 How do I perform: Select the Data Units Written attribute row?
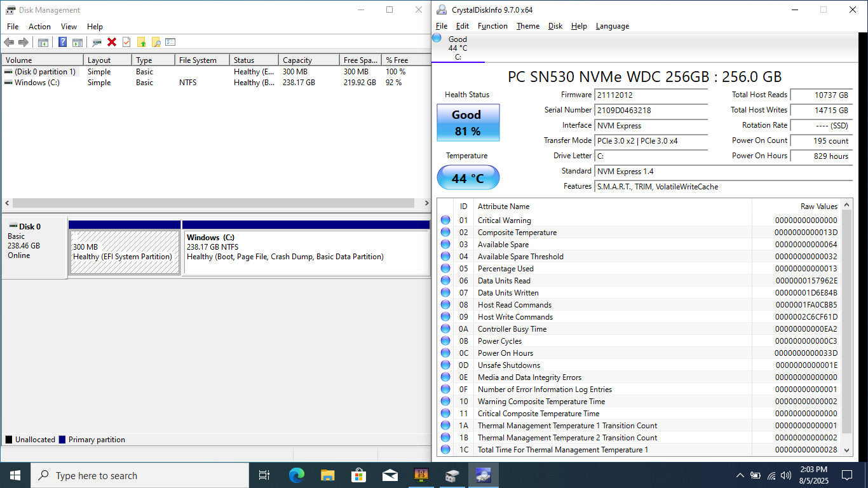tap(639, 293)
